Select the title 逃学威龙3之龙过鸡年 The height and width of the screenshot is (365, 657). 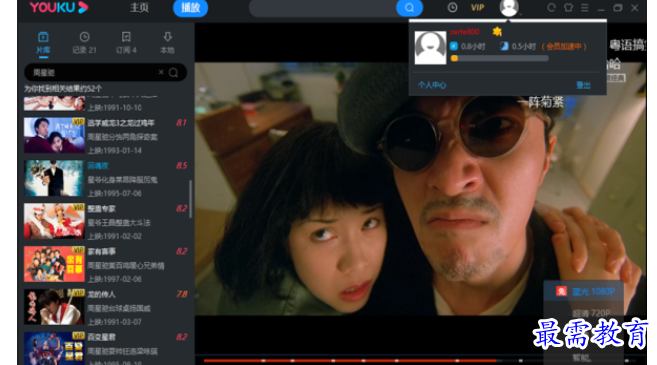coord(121,123)
